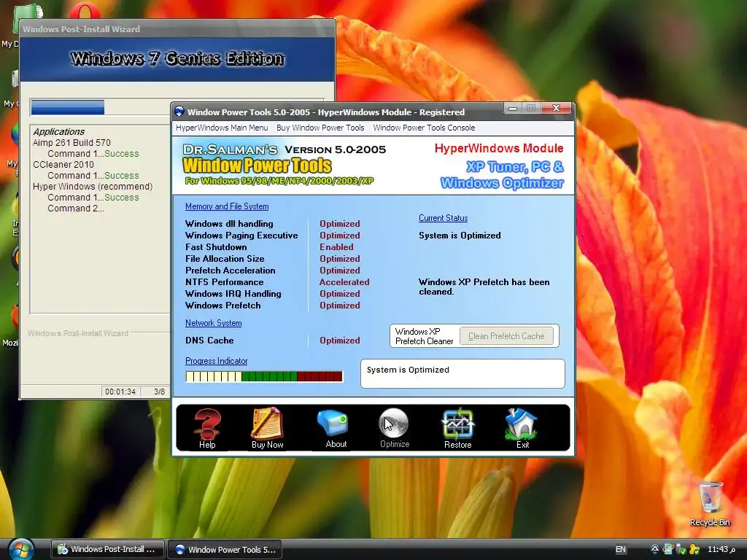Click the DNS Cache label
This screenshot has height=560, width=747.
pos(209,341)
